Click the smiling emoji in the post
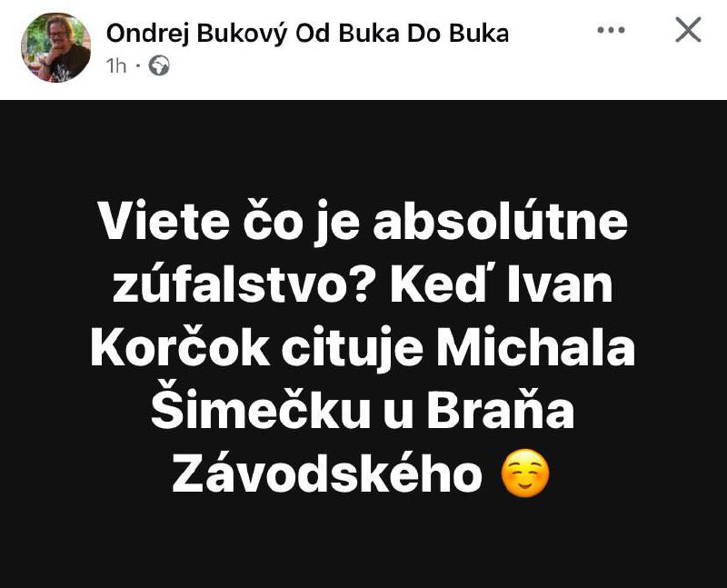 click(525, 473)
